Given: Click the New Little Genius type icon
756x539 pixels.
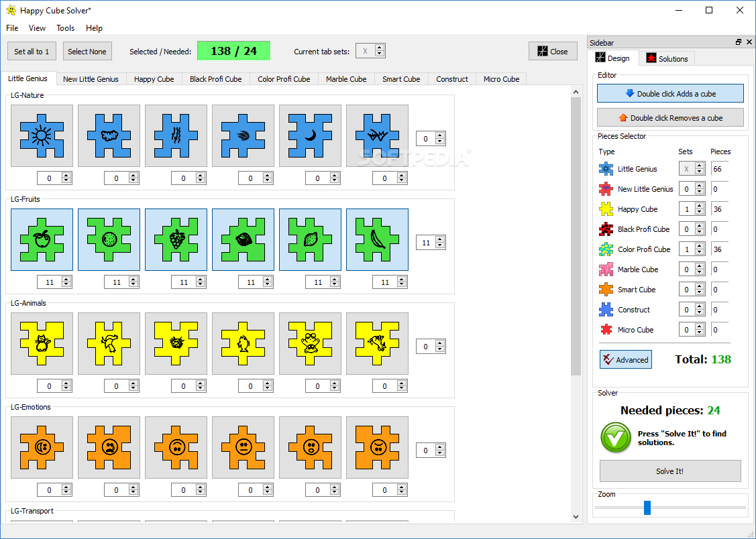Looking at the screenshot, I should pyautogui.click(x=606, y=189).
